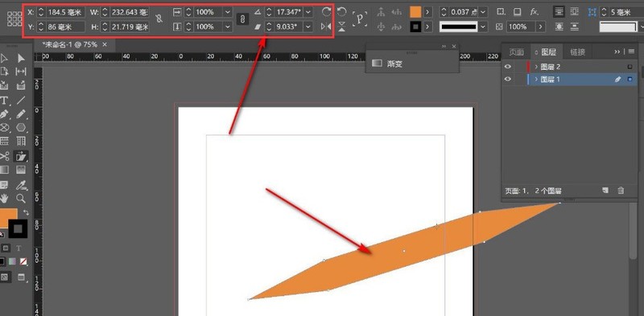This screenshot has height=316, width=644.
Task: Delete the selected layer with the trash icon
Action: [621, 191]
